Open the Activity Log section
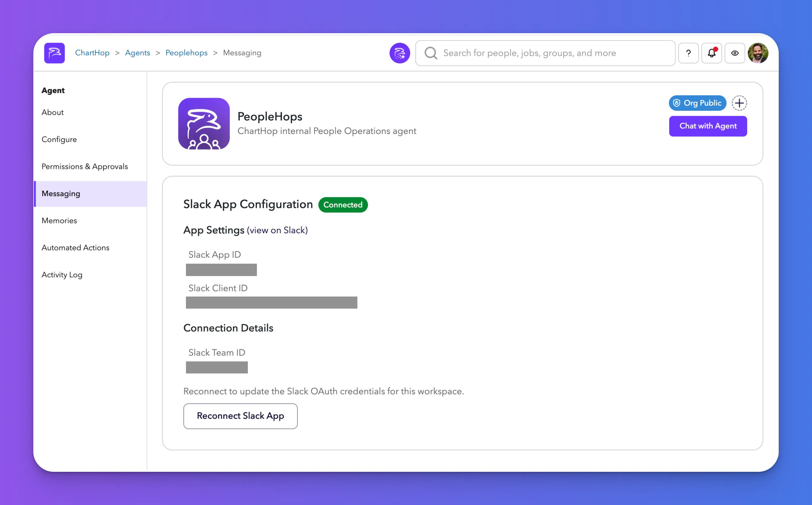 [x=90, y=275]
